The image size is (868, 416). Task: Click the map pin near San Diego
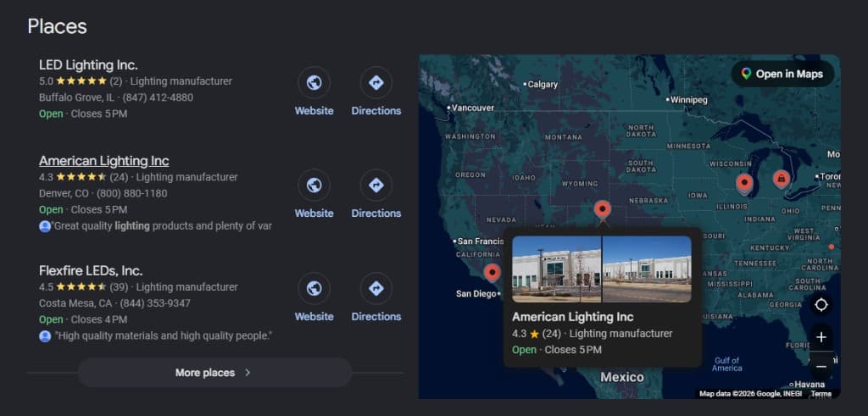tap(492, 274)
